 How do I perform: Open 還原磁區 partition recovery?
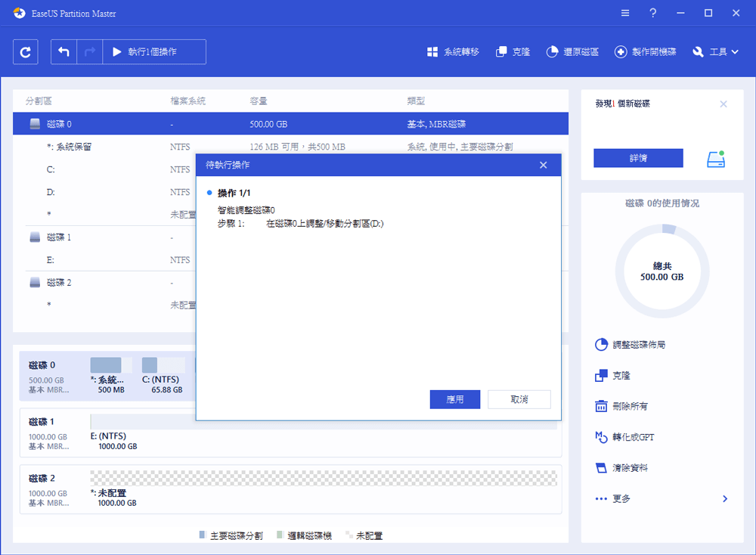tap(572, 51)
